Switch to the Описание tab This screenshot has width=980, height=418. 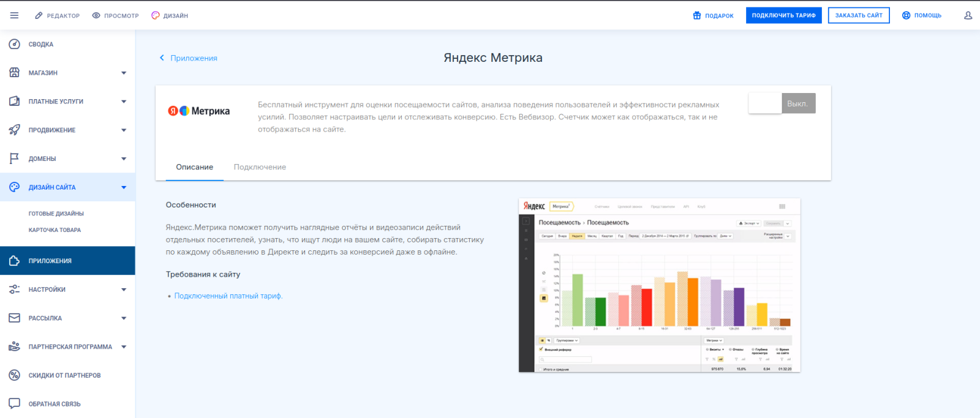point(195,167)
